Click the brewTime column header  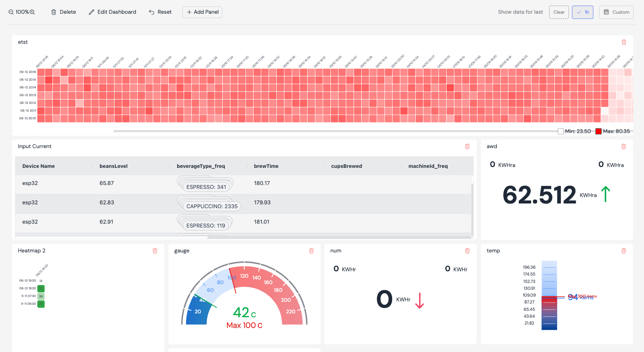266,166
